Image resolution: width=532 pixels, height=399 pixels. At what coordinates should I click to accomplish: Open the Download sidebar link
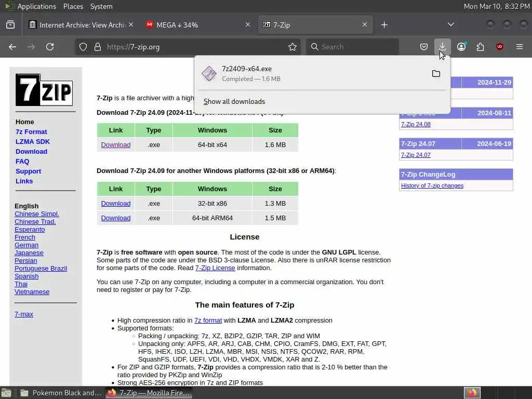(x=31, y=151)
